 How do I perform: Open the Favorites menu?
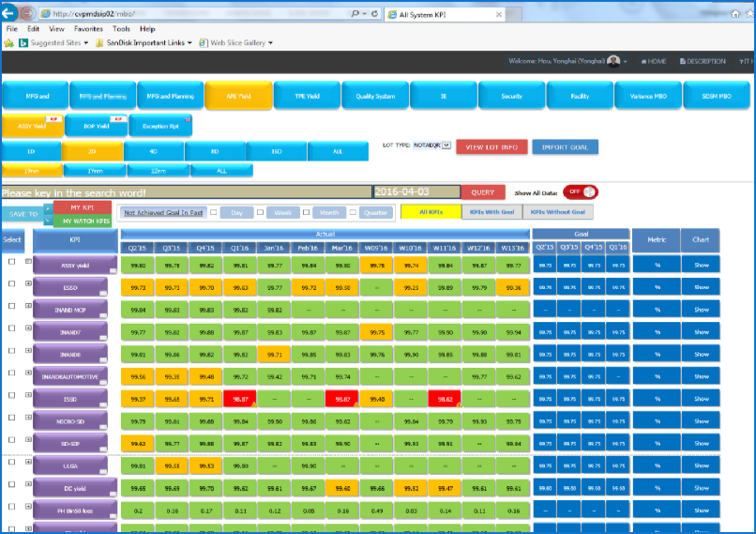pos(89,29)
